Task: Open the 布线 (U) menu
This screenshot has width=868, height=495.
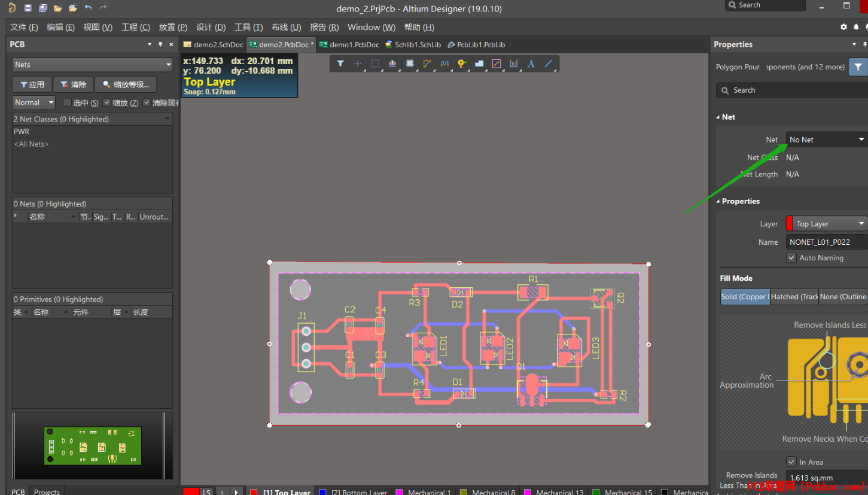Action: pos(286,27)
